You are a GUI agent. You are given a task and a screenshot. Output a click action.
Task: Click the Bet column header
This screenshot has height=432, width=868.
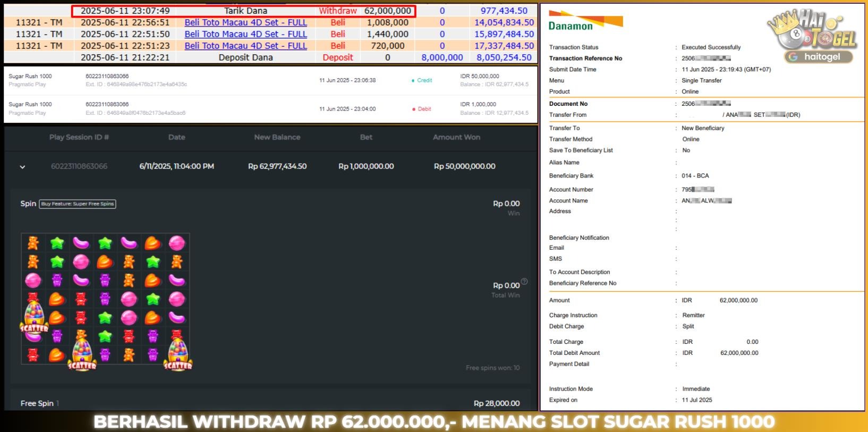pyautogui.click(x=366, y=137)
